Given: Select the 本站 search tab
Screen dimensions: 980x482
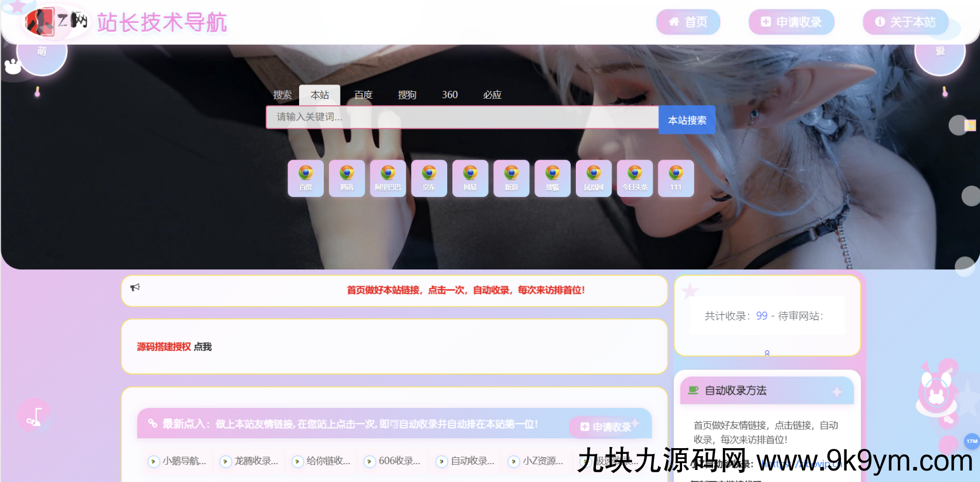Looking at the screenshot, I should tap(320, 95).
